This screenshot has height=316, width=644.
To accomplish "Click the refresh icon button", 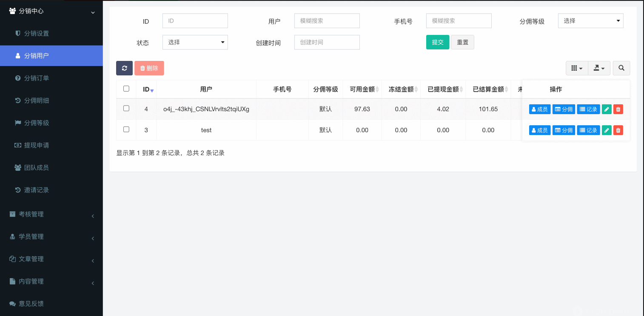I will point(124,68).
